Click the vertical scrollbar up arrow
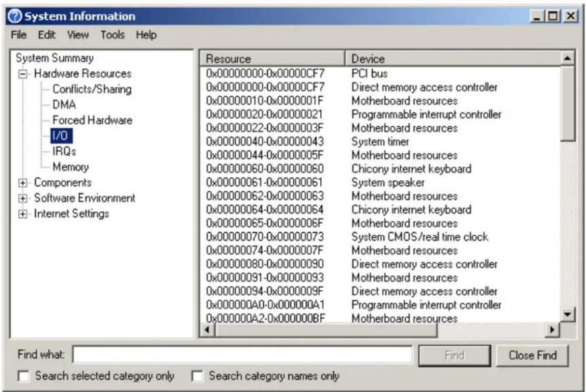This screenshot has width=586, height=392. click(568, 59)
